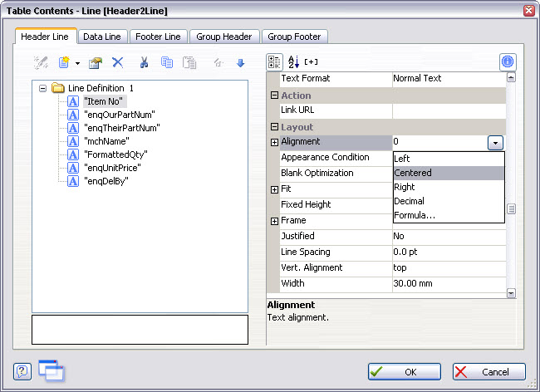Select the "enqDelBy" column label
The height and width of the screenshot is (392, 540).
coord(106,181)
